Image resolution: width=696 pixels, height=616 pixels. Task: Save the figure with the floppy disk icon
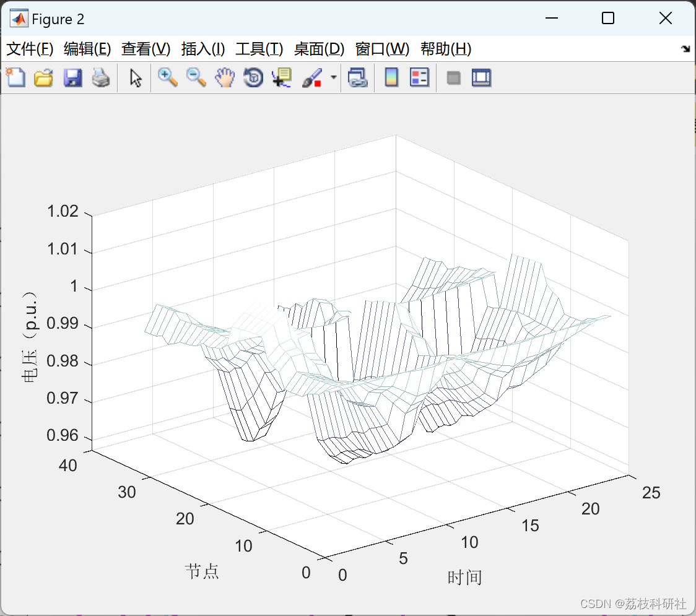tap(73, 77)
